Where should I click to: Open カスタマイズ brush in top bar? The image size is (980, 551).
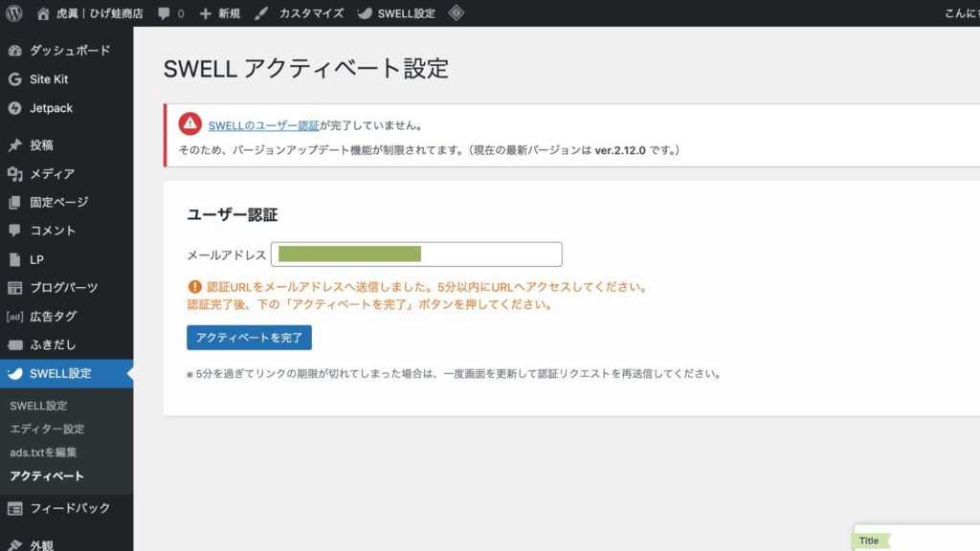[x=262, y=13]
